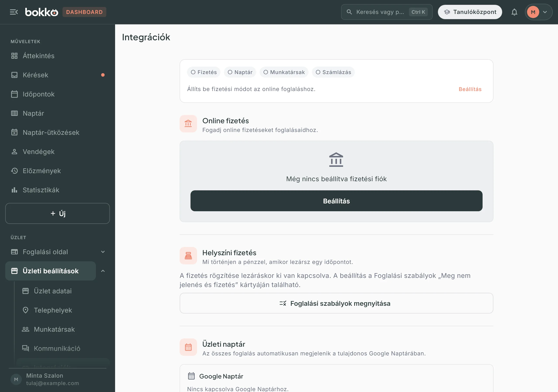The width and height of the screenshot is (558, 392).
Task: Collapse the sidebar with the menu icon
Action: (14, 12)
